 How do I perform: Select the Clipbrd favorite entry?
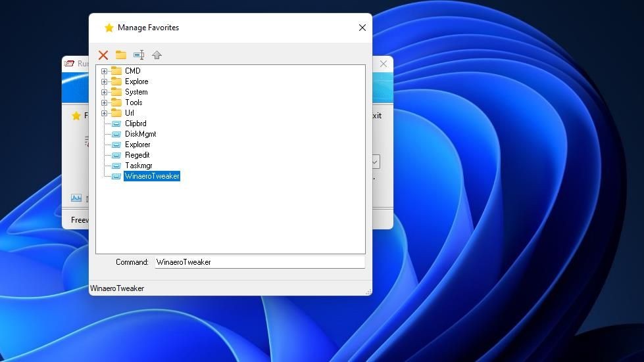[136, 124]
